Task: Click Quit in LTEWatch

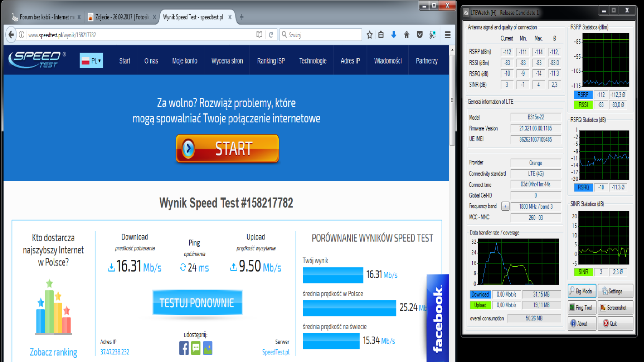Action: coord(615,324)
